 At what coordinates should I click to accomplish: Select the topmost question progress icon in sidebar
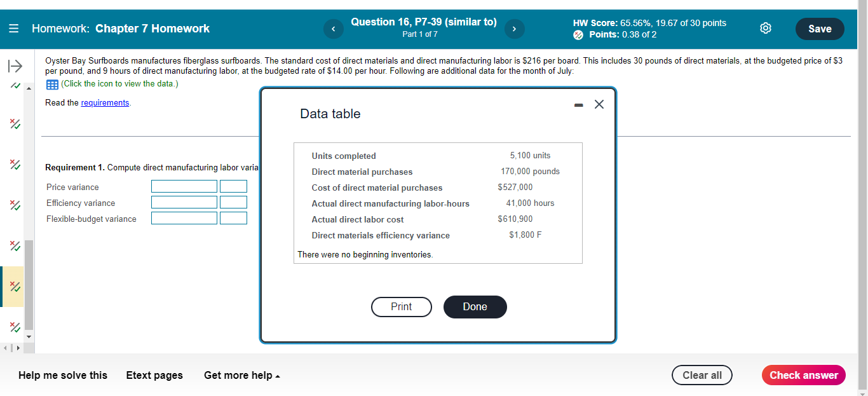14,85
